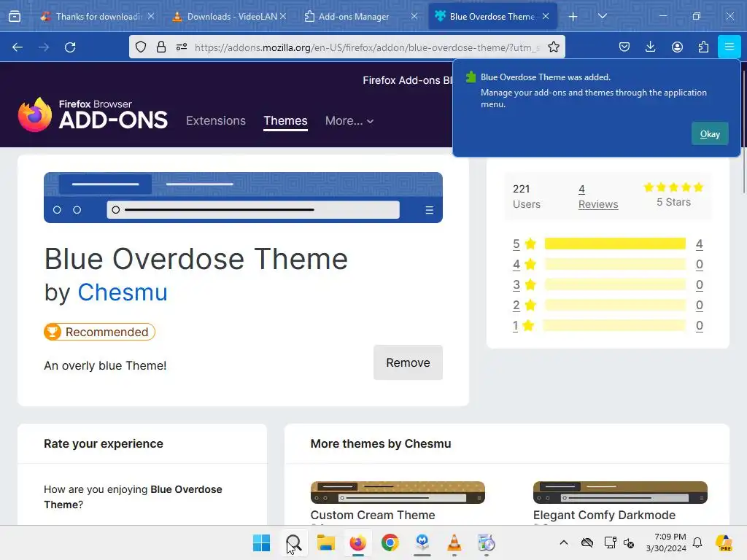The height and width of the screenshot is (560, 747).
Task: List all tabs dropdown arrow
Action: point(603,17)
